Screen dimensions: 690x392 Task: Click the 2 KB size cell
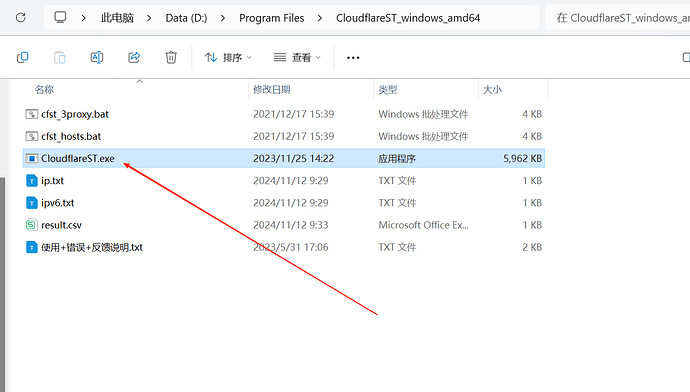click(532, 247)
